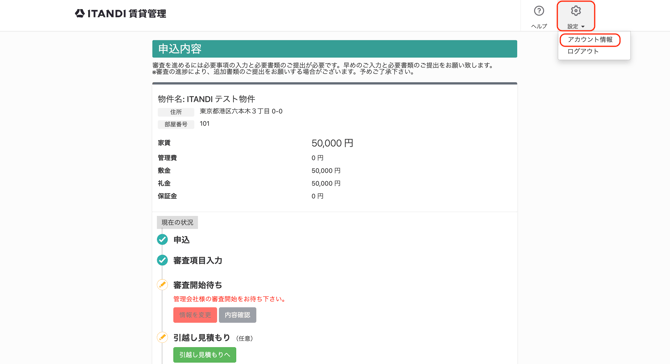Click the 引越し見積もり pencil status icon
Image resolution: width=670 pixels, height=364 pixels.
coord(162,338)
